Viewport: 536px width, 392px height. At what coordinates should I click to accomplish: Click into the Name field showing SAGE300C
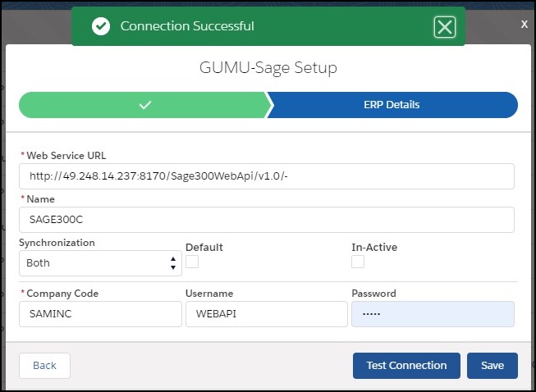267,220
